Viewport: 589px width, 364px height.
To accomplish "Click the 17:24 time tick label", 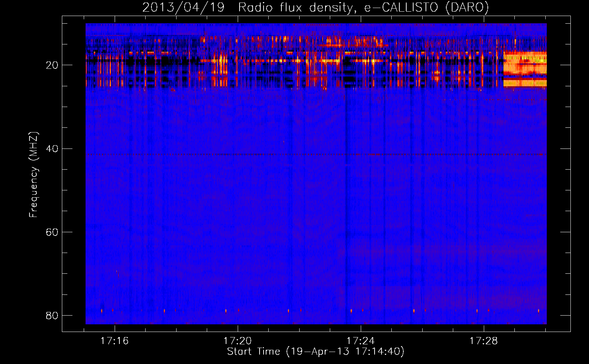I will pyautogui.click(x=361, y=341).
